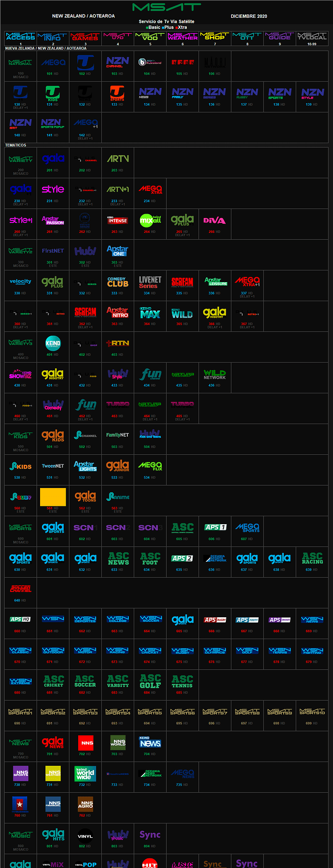The image size is (333, 868).
Task: Open the MSAT Guide channel 9 tile
Action: [280, 37]
